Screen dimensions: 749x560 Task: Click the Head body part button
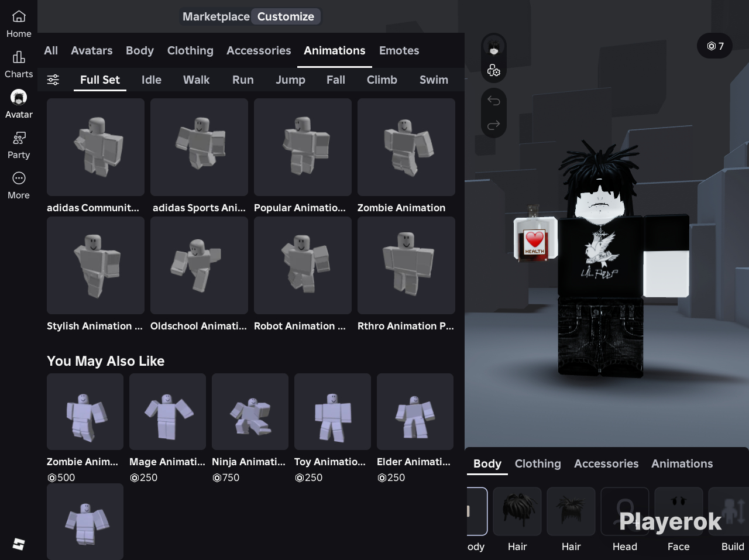[x=624, y=511]
